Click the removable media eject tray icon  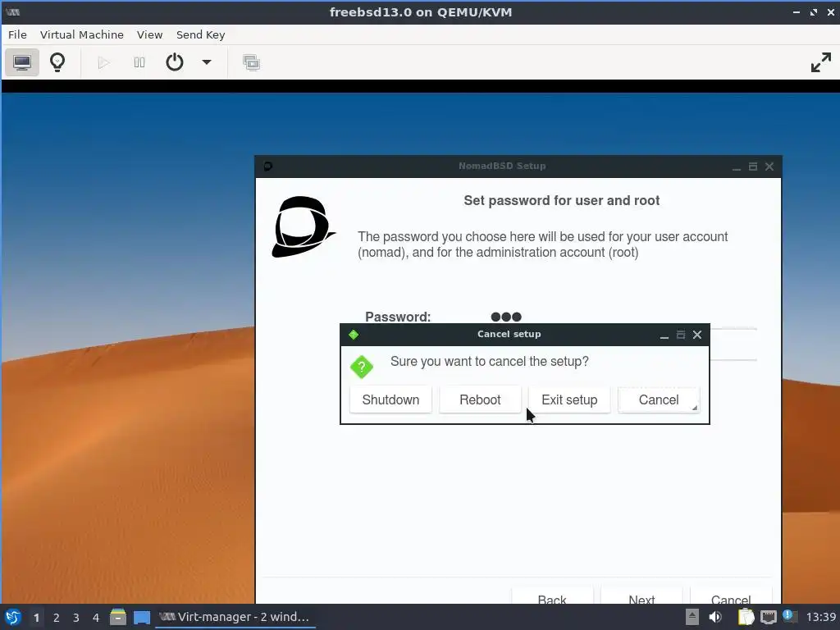(x=692, y=617)
